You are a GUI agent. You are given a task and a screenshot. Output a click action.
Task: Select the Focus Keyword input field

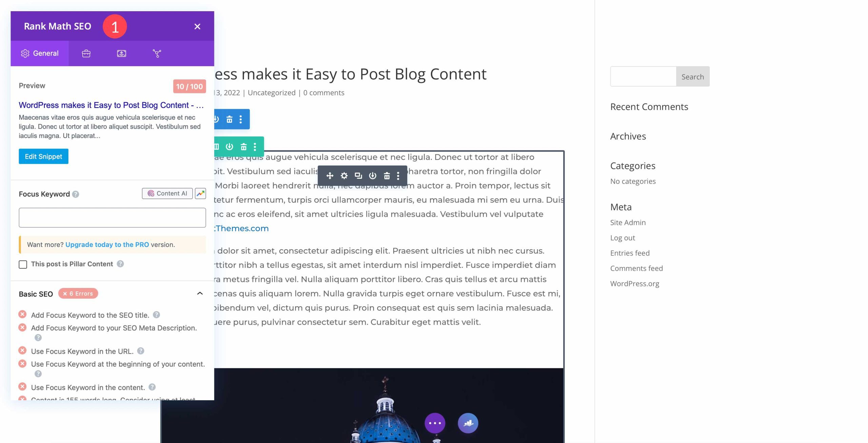[x=112, y=217]
